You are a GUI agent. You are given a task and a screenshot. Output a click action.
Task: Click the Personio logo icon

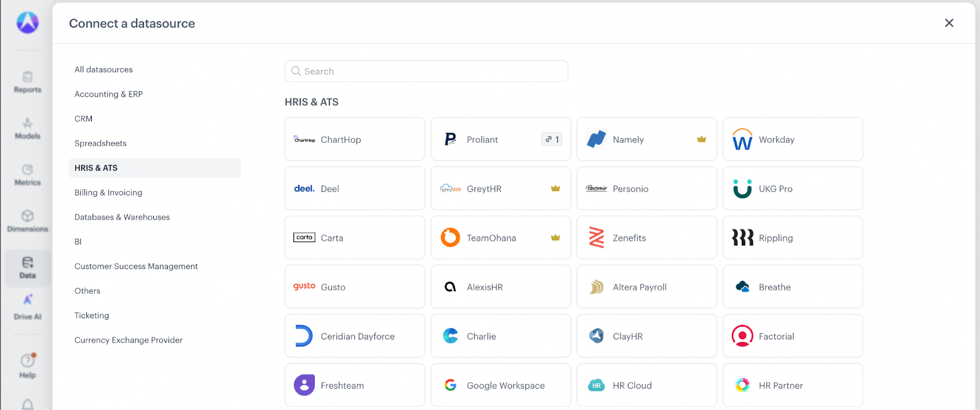597,189
